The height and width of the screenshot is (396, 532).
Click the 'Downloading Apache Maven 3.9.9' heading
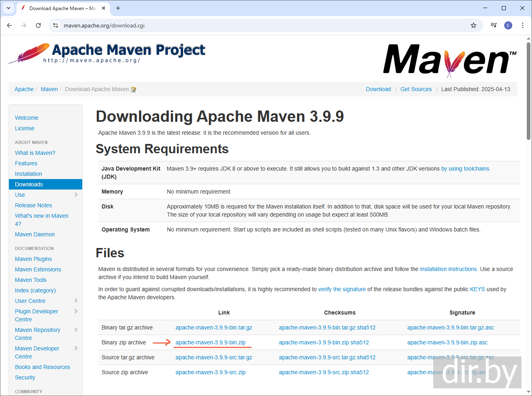coord(220,117)
